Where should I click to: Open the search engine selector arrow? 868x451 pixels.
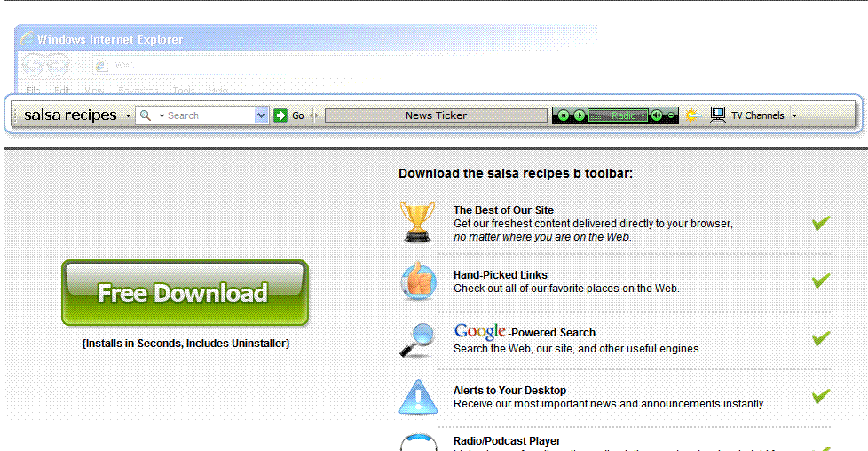pyautogui.click(x=162, y=115)
